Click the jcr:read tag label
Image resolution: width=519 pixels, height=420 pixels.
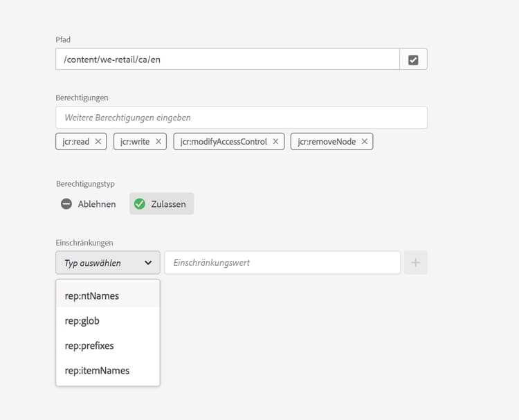click(x=75, y=142)
